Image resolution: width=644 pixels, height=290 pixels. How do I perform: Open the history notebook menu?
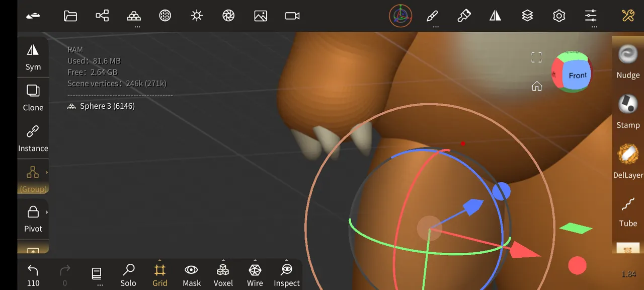pos(97,275)
